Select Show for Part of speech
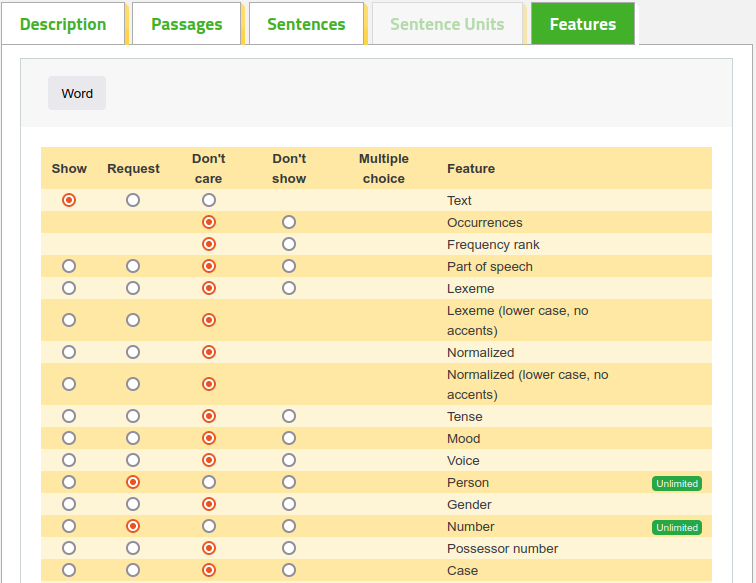 tap(69, 266)
